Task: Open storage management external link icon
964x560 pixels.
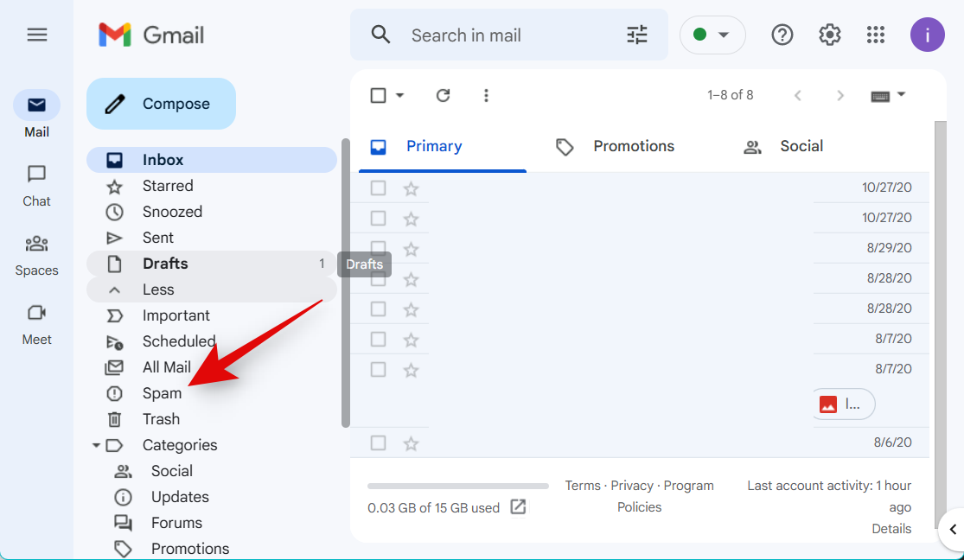Action: point(518,506)
